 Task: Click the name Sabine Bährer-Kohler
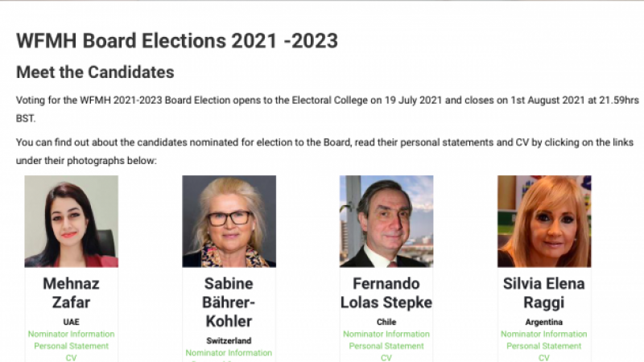coord(229,302)
